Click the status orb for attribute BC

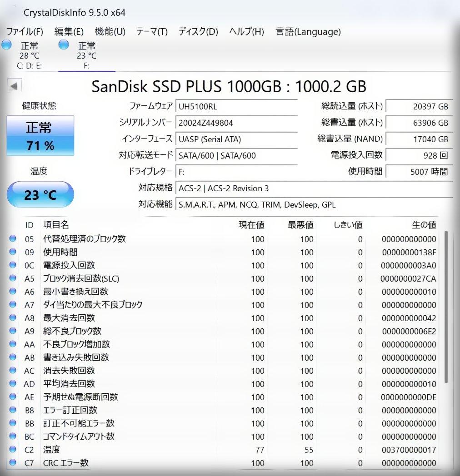coord(13,436)
